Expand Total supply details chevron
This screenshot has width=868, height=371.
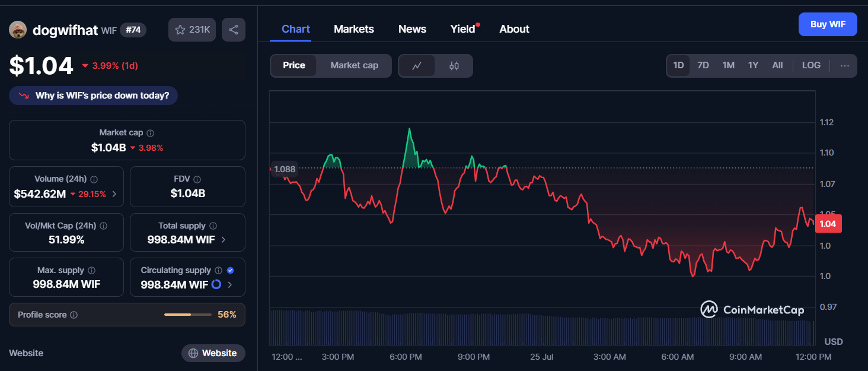click(223, 240)
